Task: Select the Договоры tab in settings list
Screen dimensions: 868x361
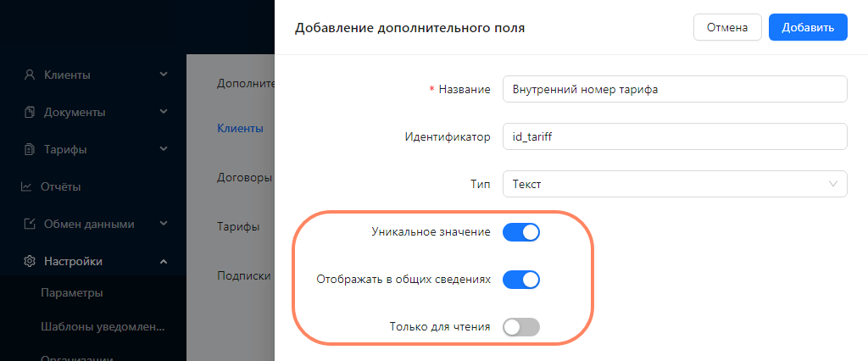Action: (x=244, y=178)
